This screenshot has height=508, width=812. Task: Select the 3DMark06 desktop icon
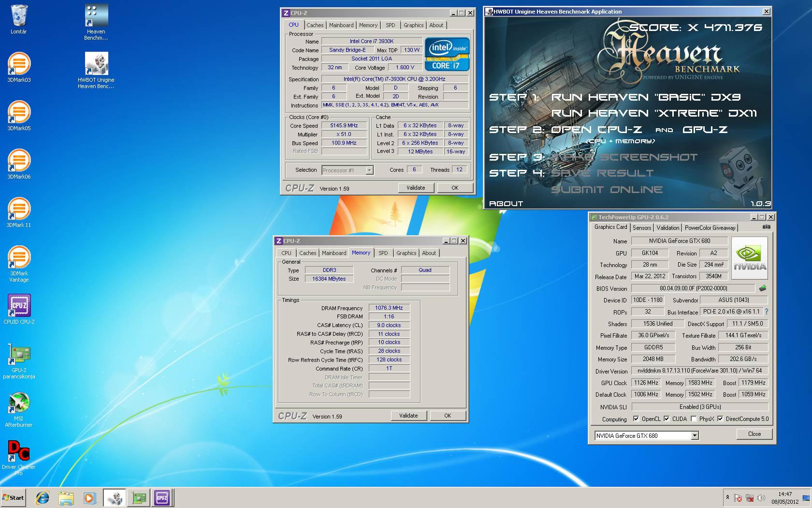coord(19,164)
